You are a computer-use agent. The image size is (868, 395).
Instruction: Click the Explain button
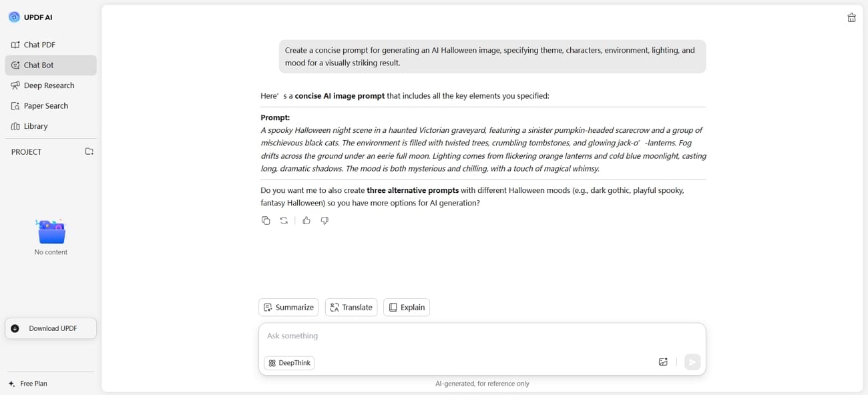[406, 307]
